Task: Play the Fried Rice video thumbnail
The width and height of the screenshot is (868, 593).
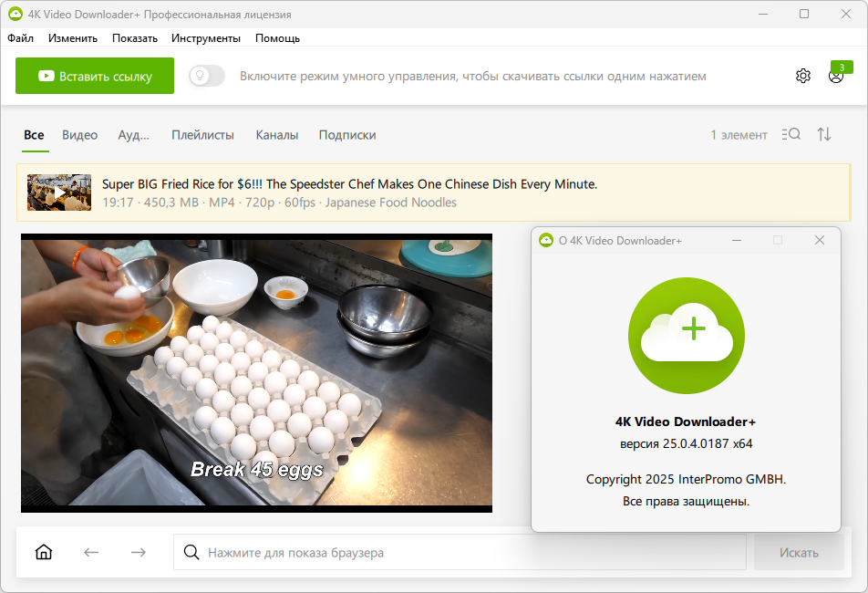Action: tap(59, 192)
